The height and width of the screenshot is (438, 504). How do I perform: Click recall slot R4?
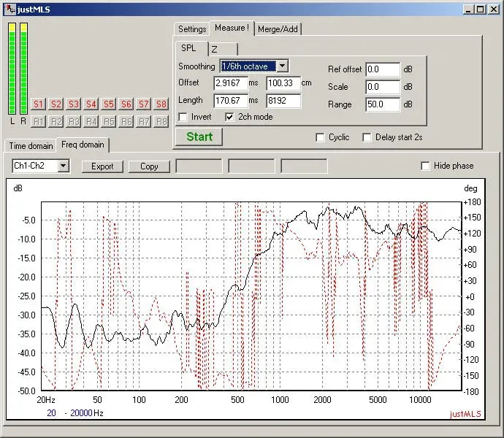[91, 122]
